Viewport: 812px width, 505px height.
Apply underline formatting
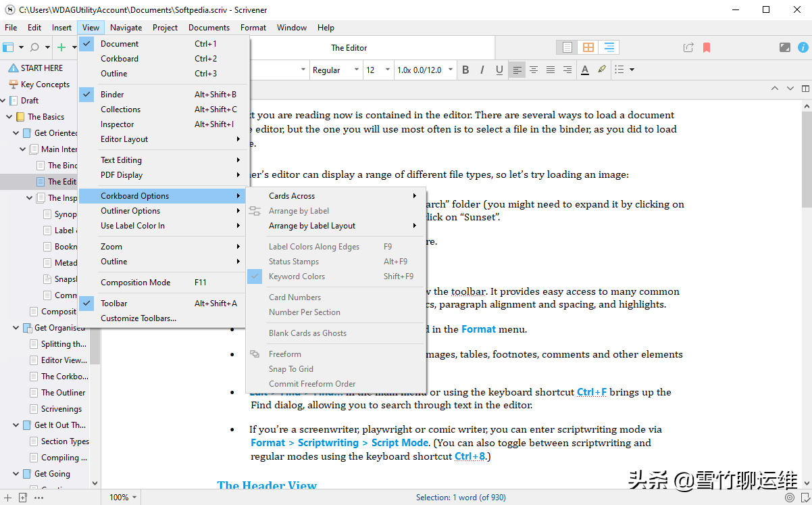point(499,70)
